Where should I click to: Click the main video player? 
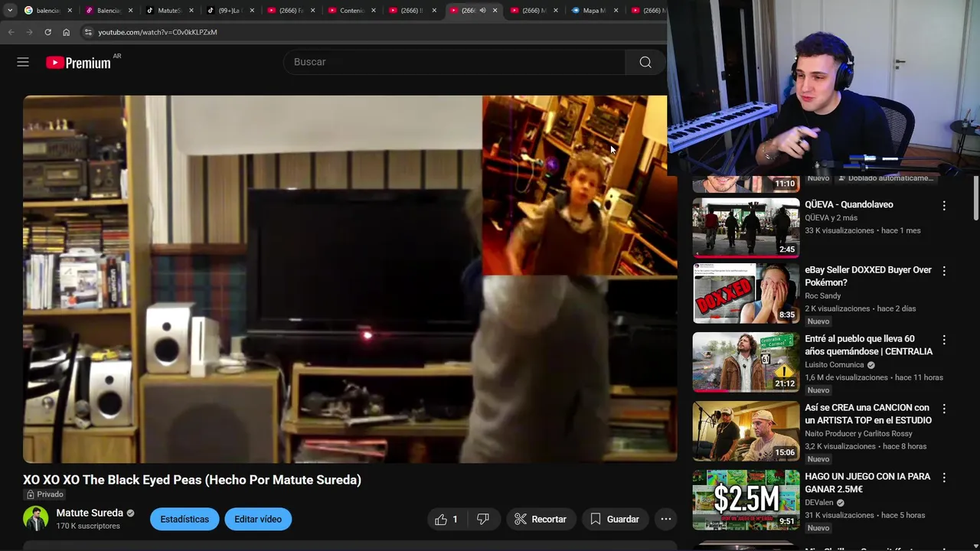click(350, 279)
